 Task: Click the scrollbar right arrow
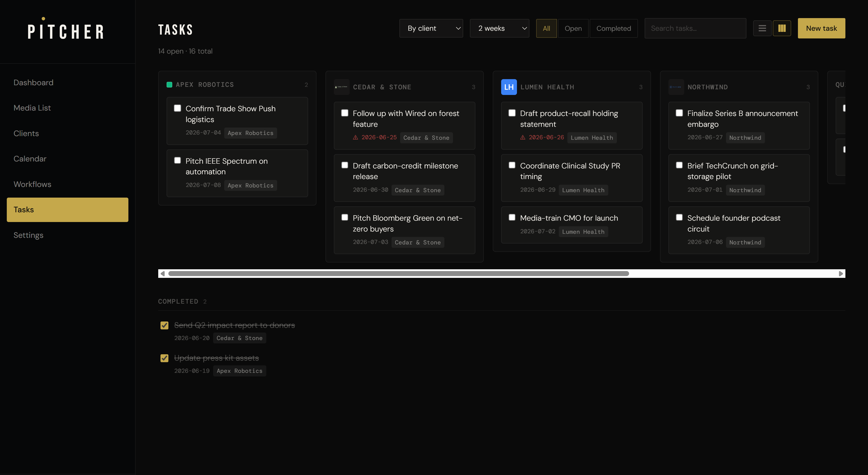tap(841, 273)
